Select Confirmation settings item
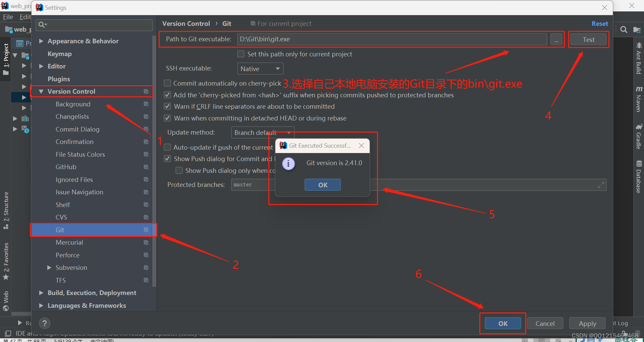644x342 pixels. point(74,142)
